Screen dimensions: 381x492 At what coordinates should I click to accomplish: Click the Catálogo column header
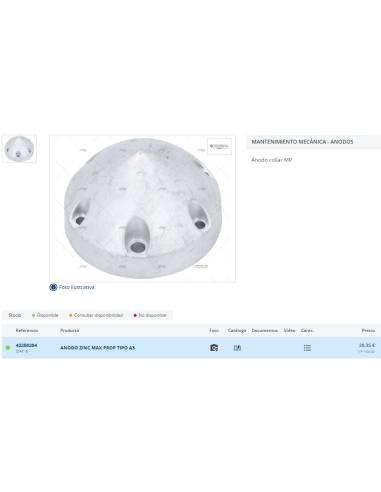coord(237,330)
